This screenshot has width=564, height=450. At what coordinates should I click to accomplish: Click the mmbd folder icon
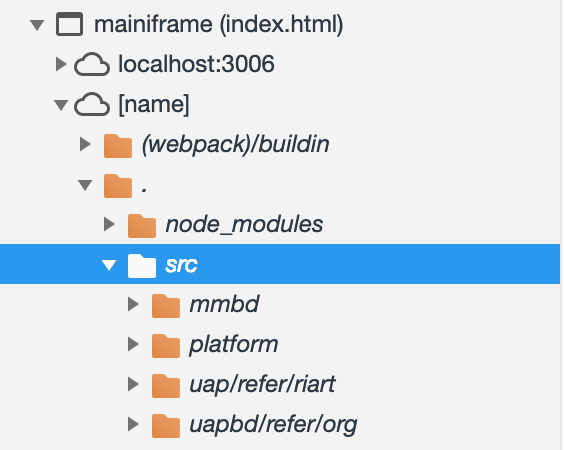[166, 305]
